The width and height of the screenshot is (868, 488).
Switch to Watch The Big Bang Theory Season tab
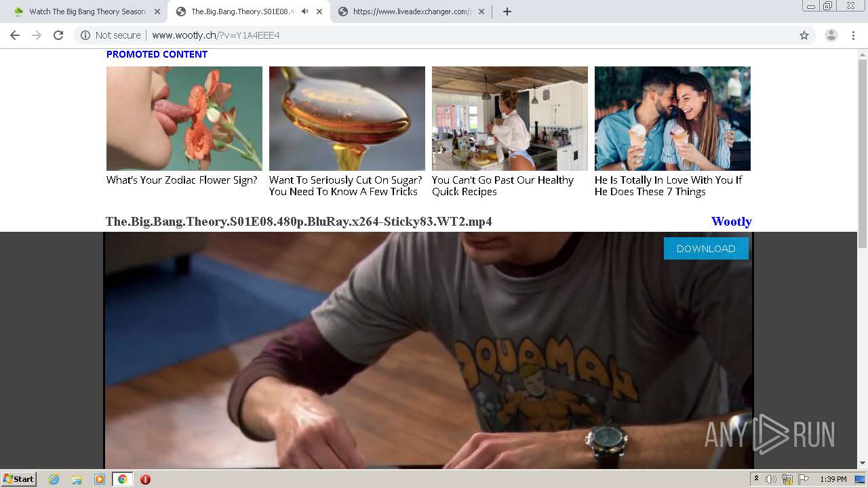[x=87, y=12]
